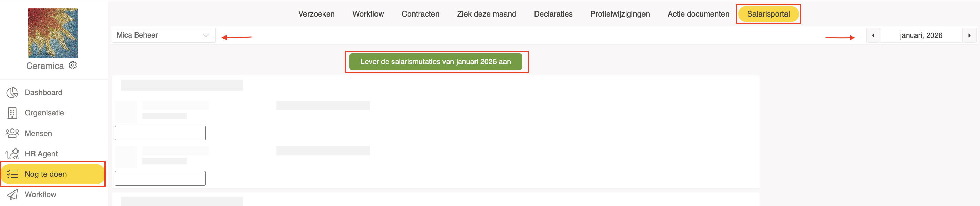
Task: Open the Declaraties tab
Action: [553, 14]
